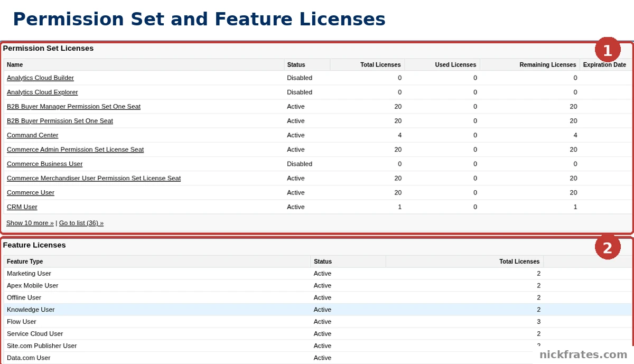Open B2B Buyer Manager Permission Set One Seat
Viewport: 634px width, 364px height.
(x=73, y=106)
